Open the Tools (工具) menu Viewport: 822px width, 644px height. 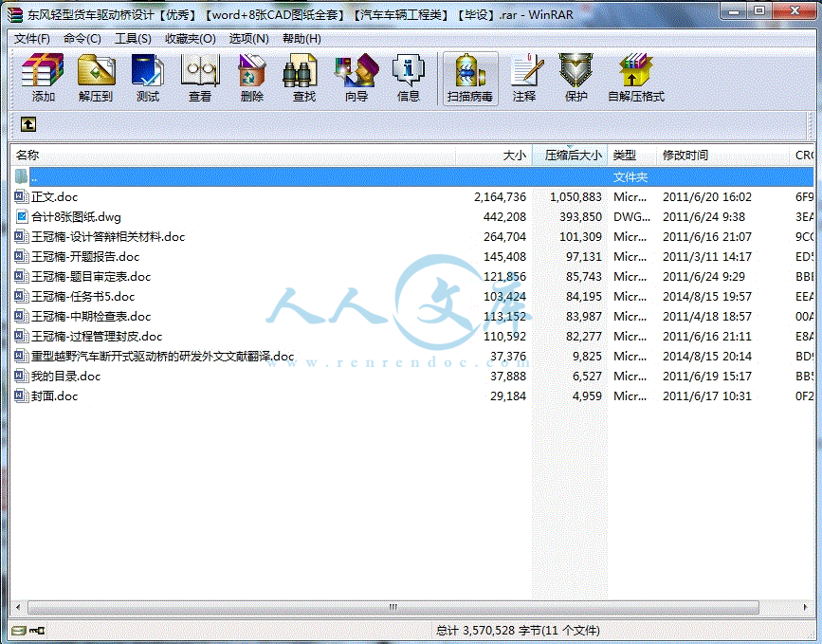point(133,38)
